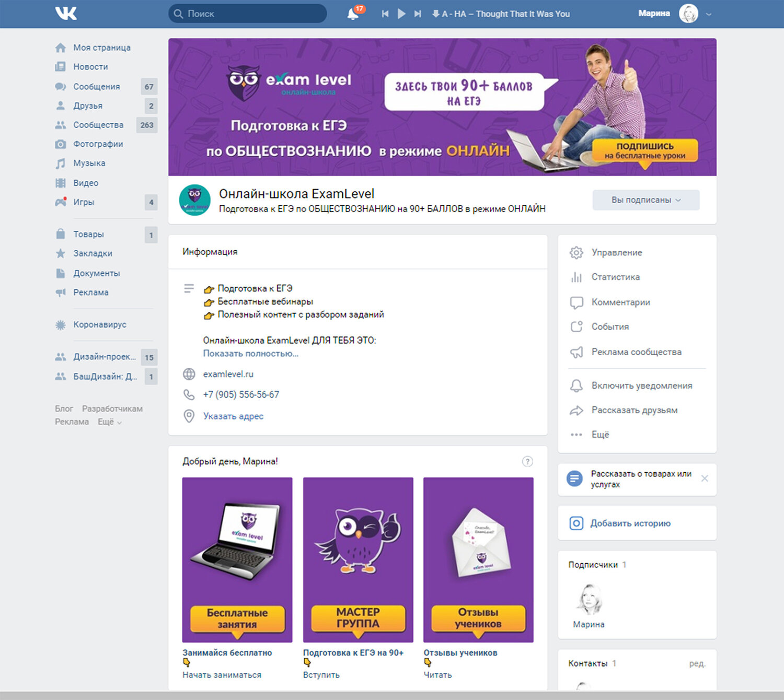Viewport: 784px width, 700px height.
Task: Expand Ещё in community actions menu
Action: 600,435
